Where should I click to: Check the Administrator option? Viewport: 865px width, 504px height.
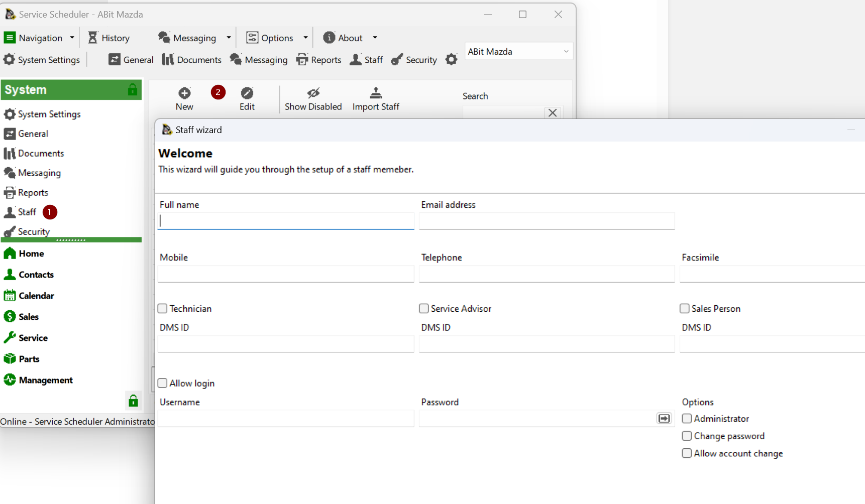pos(687,419)
